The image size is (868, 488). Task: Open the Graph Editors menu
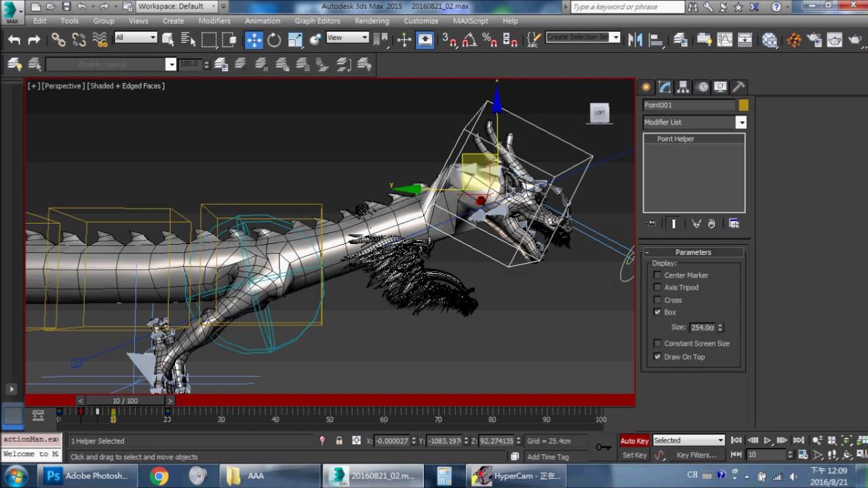[317, 21]
